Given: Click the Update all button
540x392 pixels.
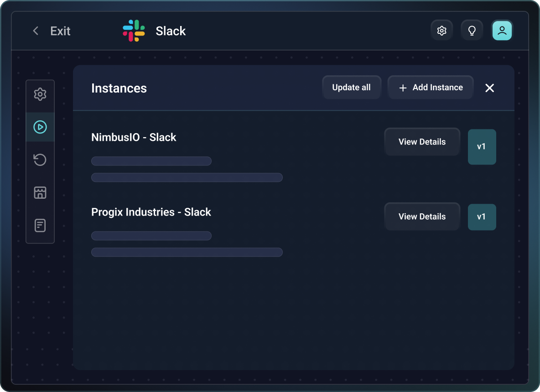Looking at the screenshot, I should point(351,88).
